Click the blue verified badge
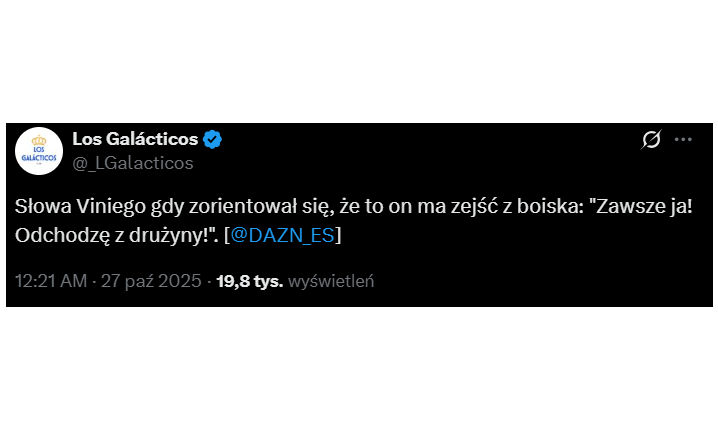Viewport: 718px width, 429px height. pos(212,139)
